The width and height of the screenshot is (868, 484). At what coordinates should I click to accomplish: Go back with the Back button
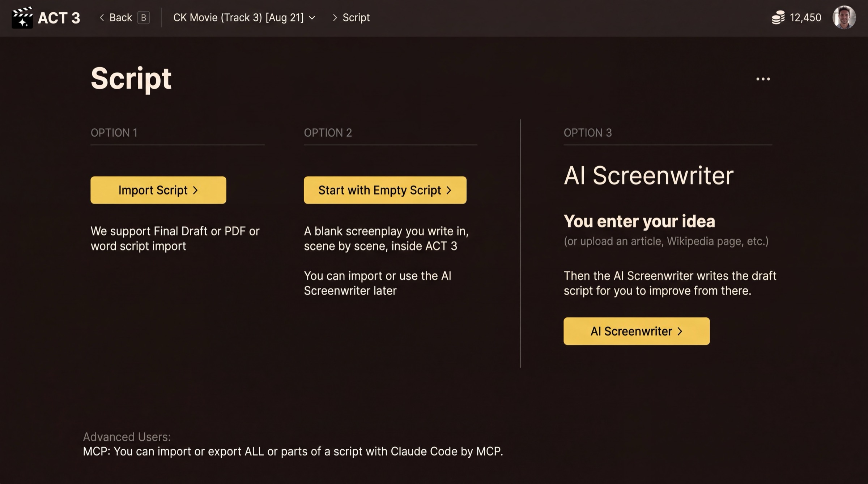point(116,17)
